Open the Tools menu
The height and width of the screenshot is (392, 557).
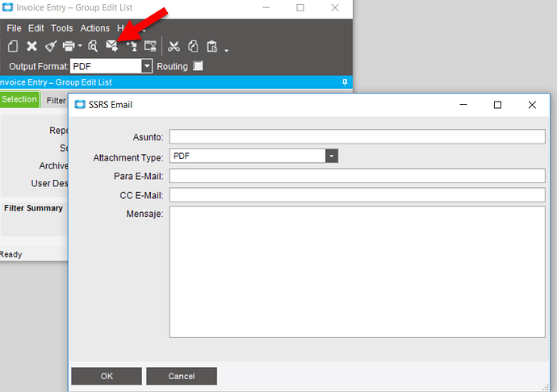[x=62, y=28]
